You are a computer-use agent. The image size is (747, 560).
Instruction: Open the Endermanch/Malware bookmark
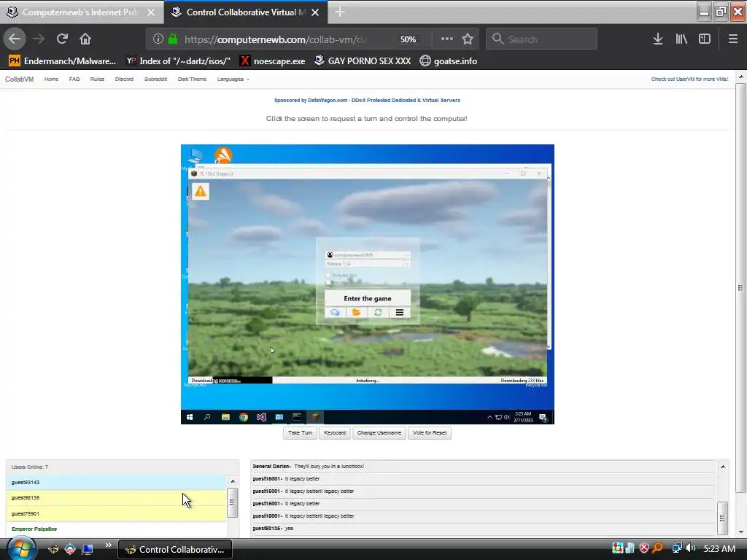[x=63, y=61]
